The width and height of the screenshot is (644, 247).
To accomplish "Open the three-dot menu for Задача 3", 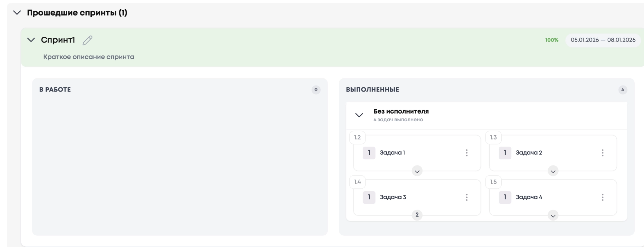I will (467, 197).
